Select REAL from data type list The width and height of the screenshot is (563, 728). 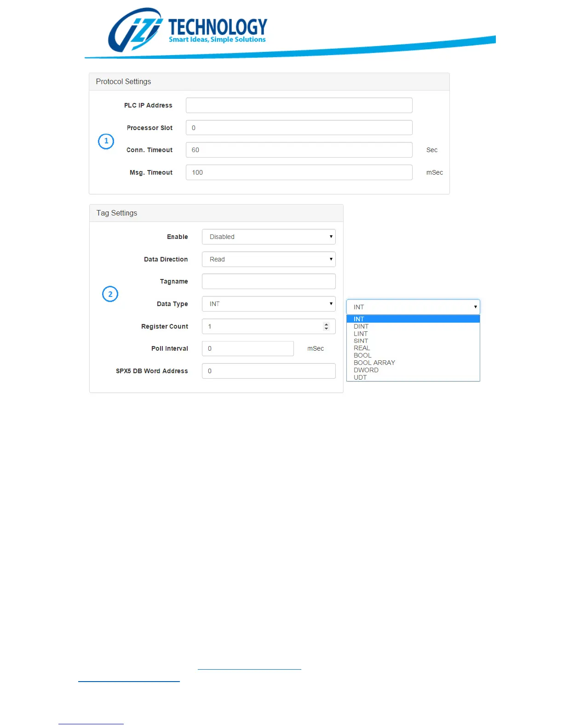pyautogui.click(x=413, y=348)
